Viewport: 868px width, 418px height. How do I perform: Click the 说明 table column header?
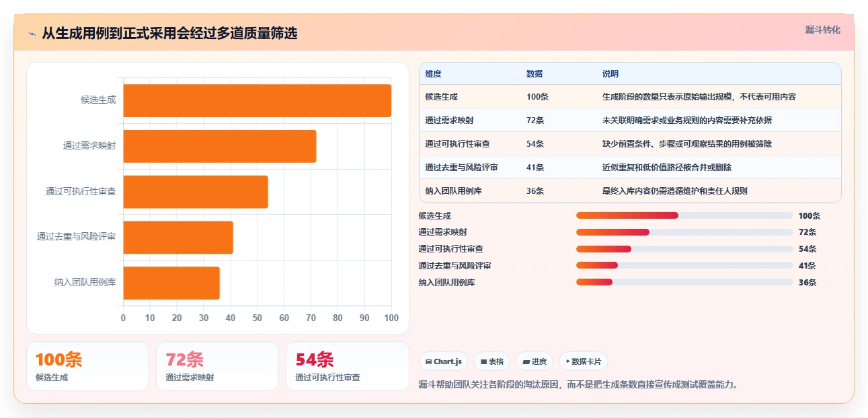point(610,73)
